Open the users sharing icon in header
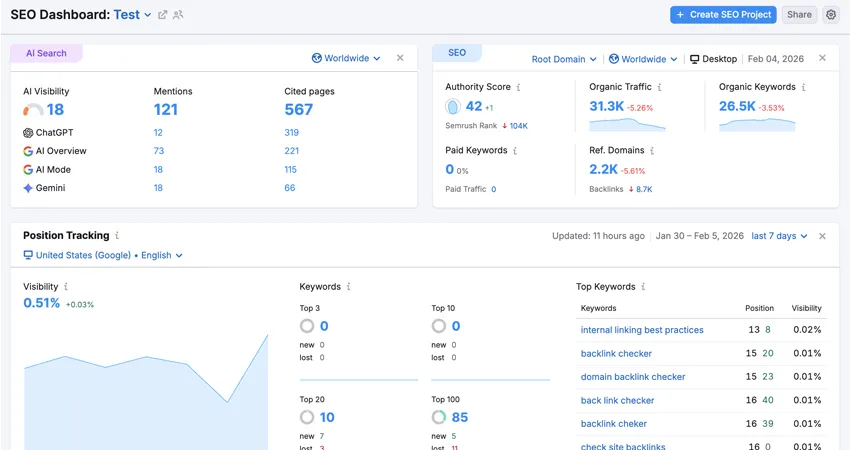Screen dimensions: 850x450 tap(178, 15)
